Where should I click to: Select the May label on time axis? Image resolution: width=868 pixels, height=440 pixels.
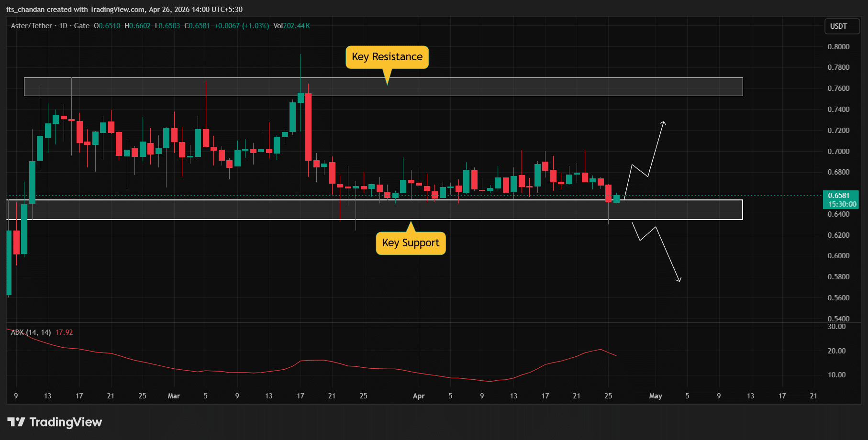point(656,396)
